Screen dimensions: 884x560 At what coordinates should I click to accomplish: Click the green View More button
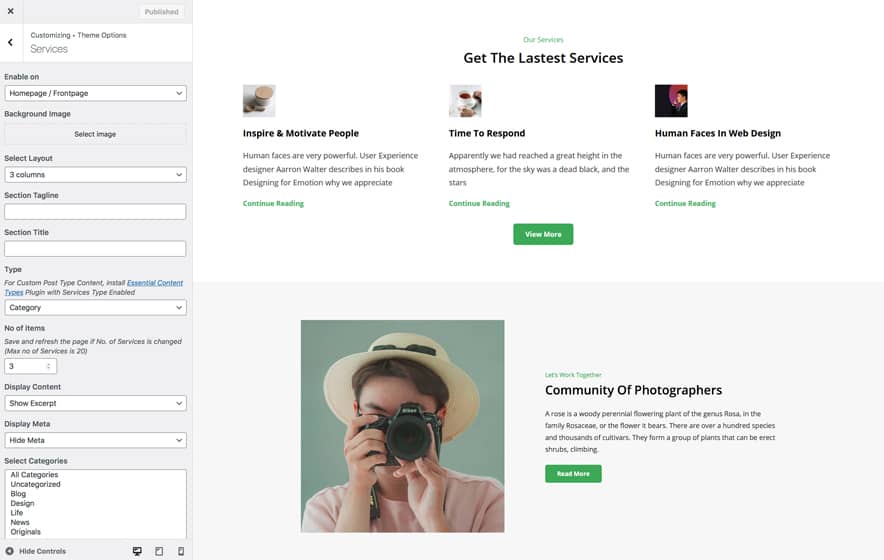tap(543, 234)
